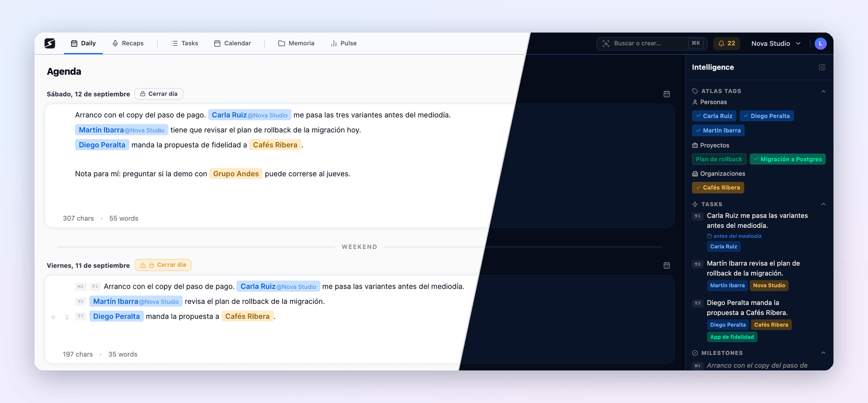Open task T1 Carla Ruiz in Intelligence panel

[757, 220]
